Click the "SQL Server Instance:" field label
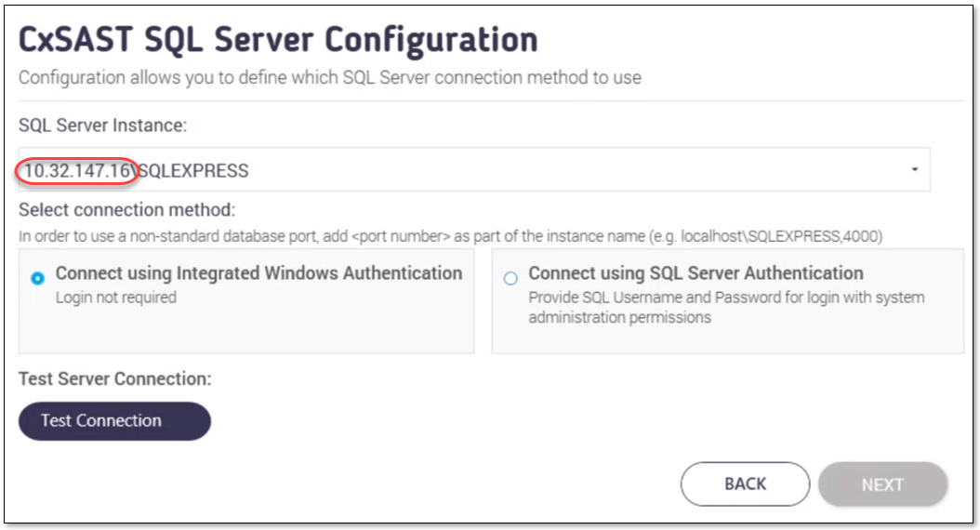The image size is (980, 530). 102,126
